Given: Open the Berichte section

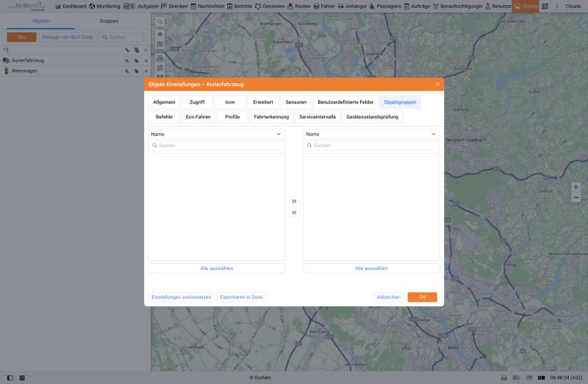Looking at the screenshot, I should (240, 7).
